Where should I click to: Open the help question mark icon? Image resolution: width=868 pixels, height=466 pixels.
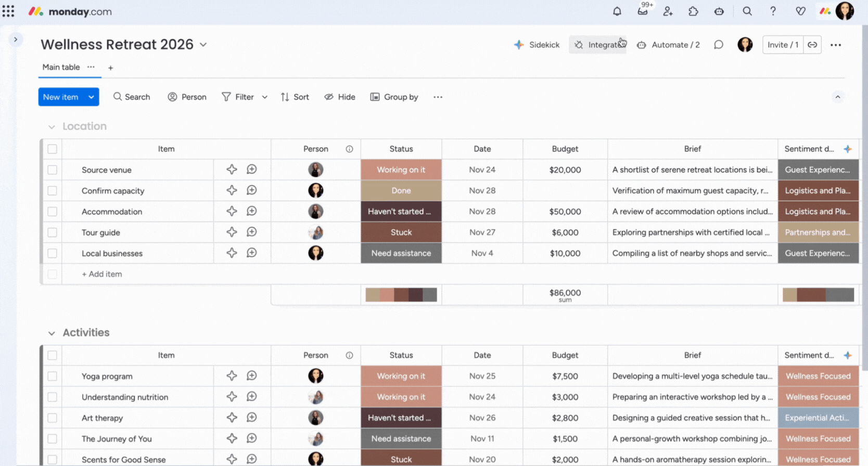click(x=773, y=11)
